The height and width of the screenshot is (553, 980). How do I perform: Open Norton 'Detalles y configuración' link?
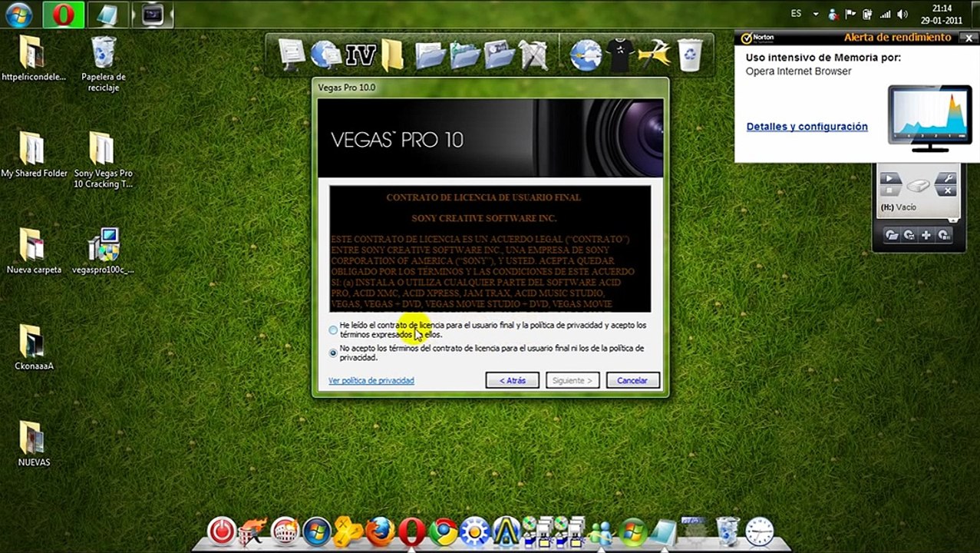tap(807, 127)
